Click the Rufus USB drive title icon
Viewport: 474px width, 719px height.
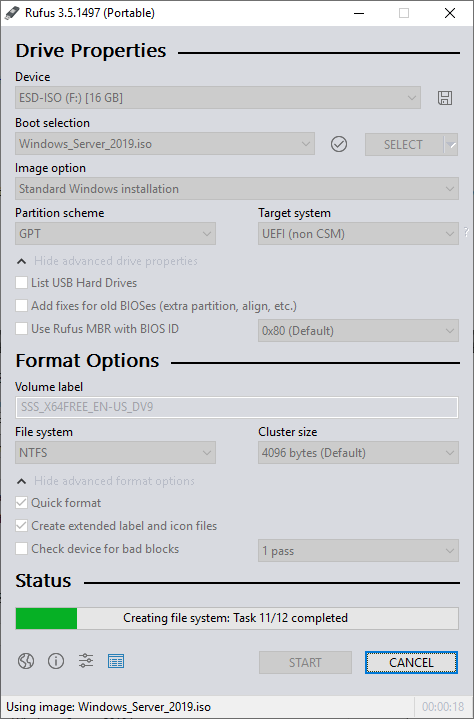pos(12,13)
